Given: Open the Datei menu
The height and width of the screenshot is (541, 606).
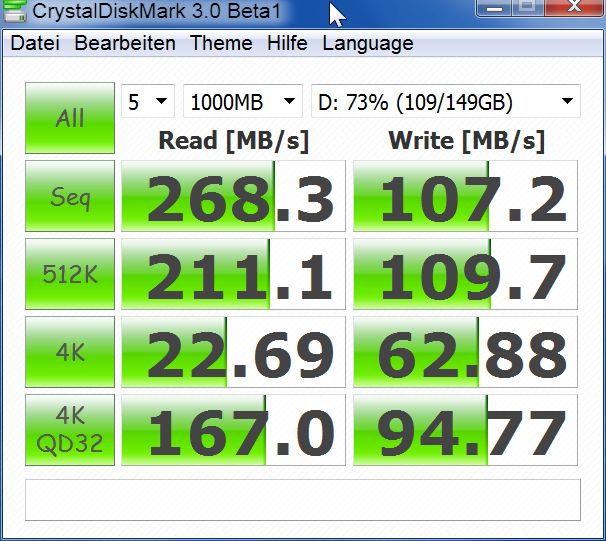Looking at the screenshot, I should click(x=35, y=43).
